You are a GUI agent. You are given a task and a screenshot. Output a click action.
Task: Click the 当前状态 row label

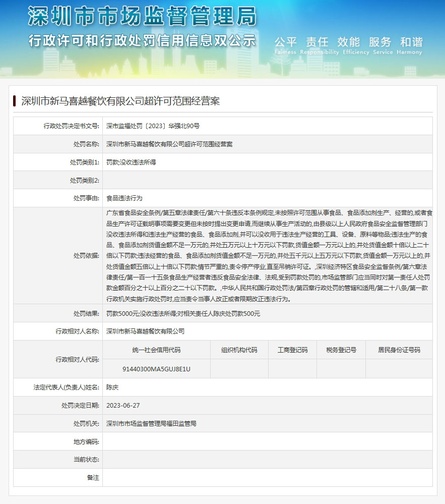click(86, 459)
